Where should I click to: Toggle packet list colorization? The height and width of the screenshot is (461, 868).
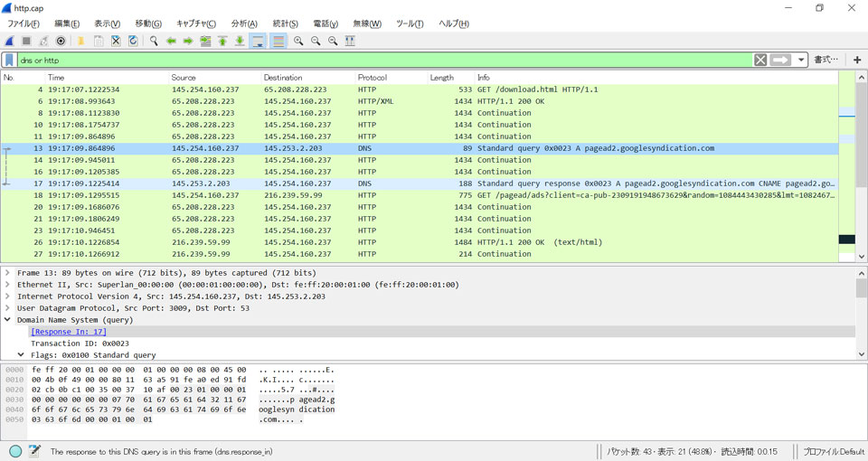tap(278, 41)
